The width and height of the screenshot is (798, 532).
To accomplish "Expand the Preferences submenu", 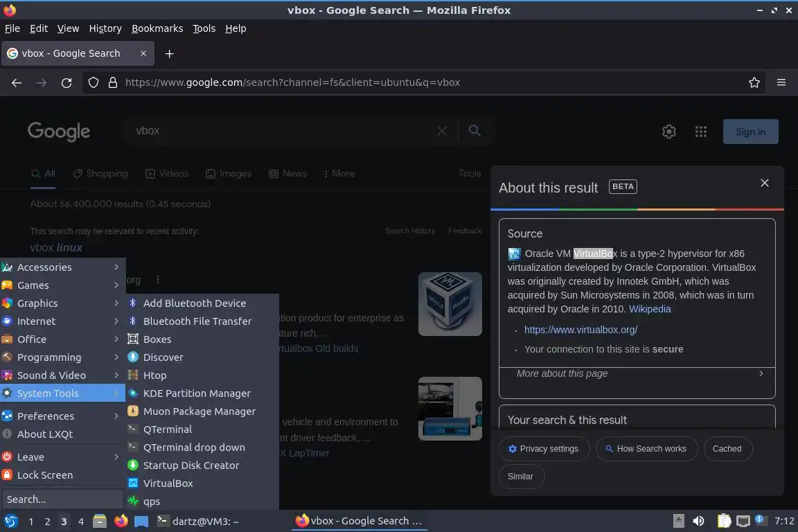I will (62, 416).
